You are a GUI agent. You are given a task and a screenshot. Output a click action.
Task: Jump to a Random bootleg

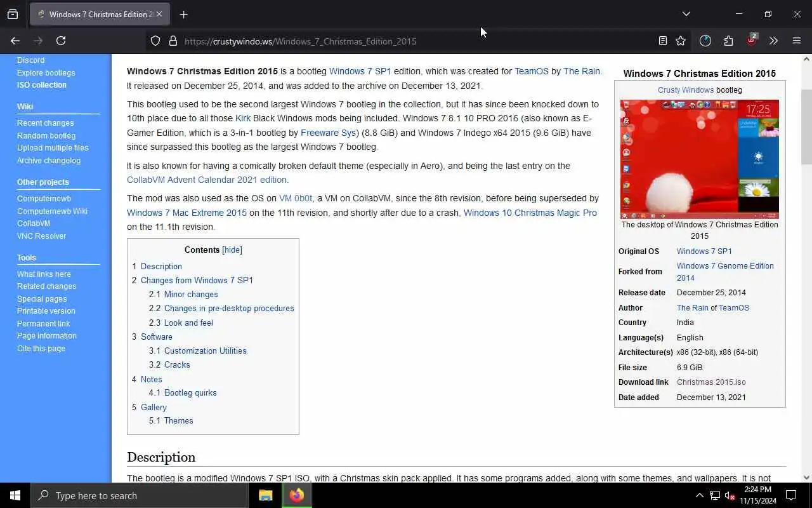tap(46, 136)
